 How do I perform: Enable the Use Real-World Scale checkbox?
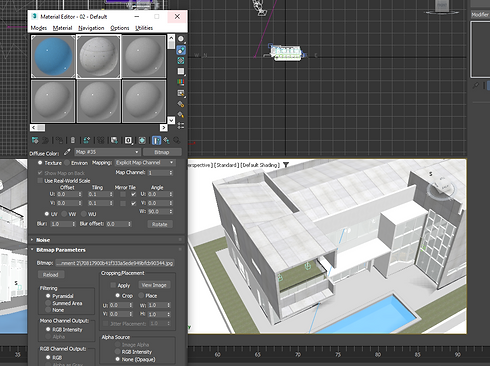[40, 181]
